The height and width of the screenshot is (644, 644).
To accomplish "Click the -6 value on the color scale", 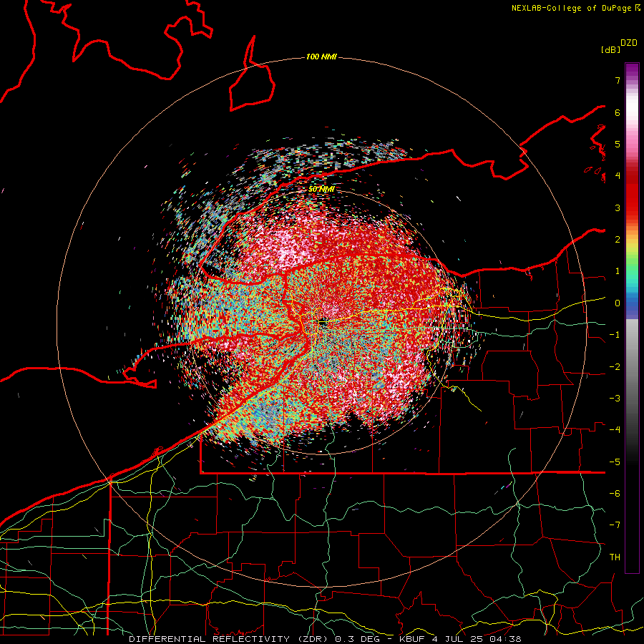I will click(615, 494).
